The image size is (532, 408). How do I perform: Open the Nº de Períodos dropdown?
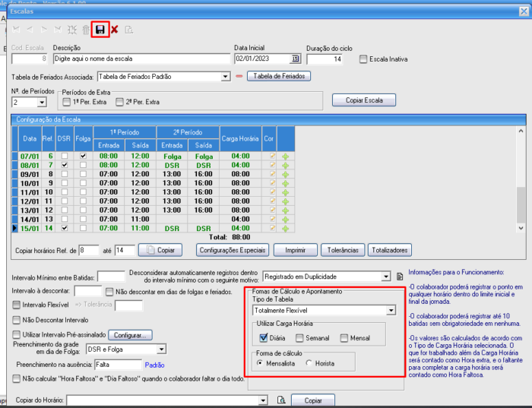pyautogui.click(x=41, y=103)
